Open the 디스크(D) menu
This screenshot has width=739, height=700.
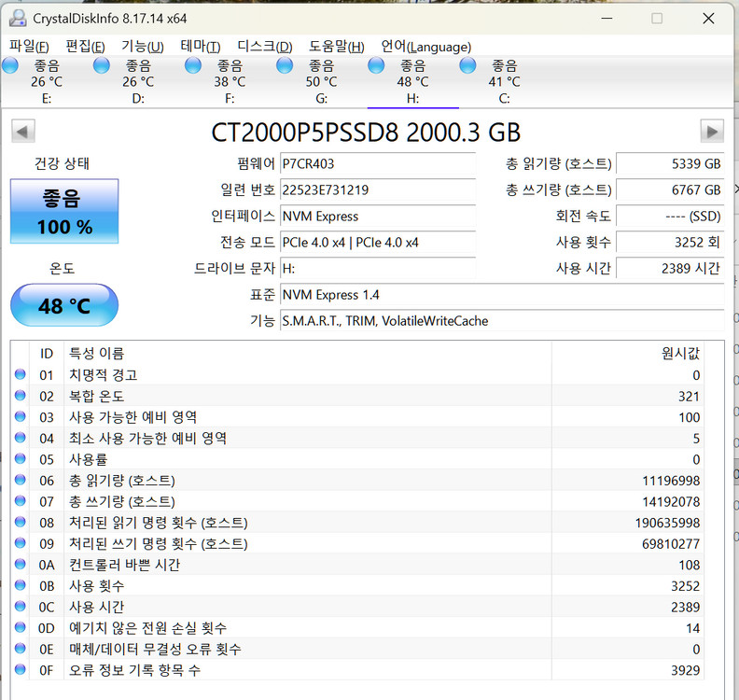[x=265, y=46]
